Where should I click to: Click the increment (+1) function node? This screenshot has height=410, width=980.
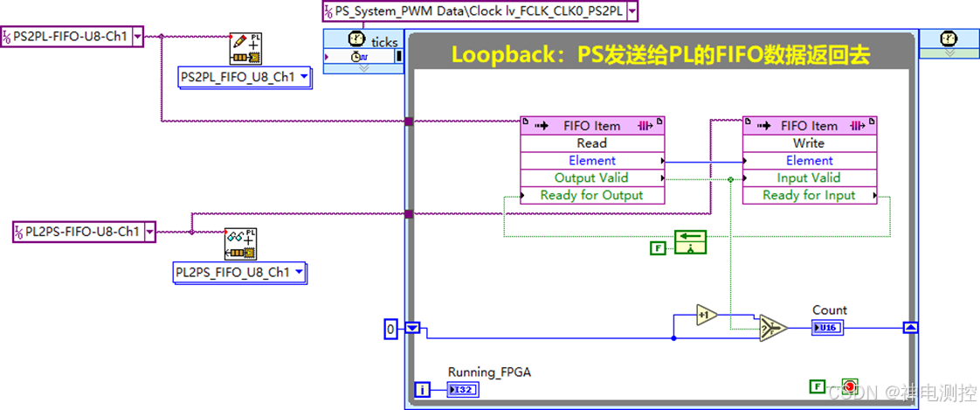707,315
